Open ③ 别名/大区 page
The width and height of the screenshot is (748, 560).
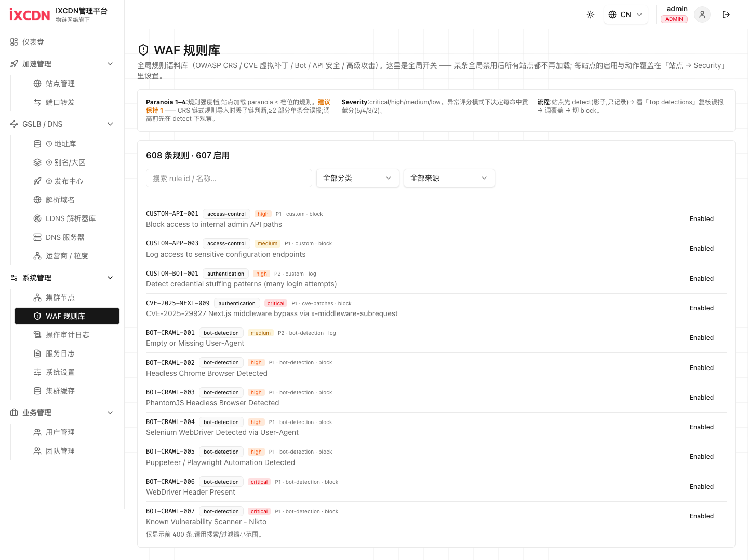(66, 162)
